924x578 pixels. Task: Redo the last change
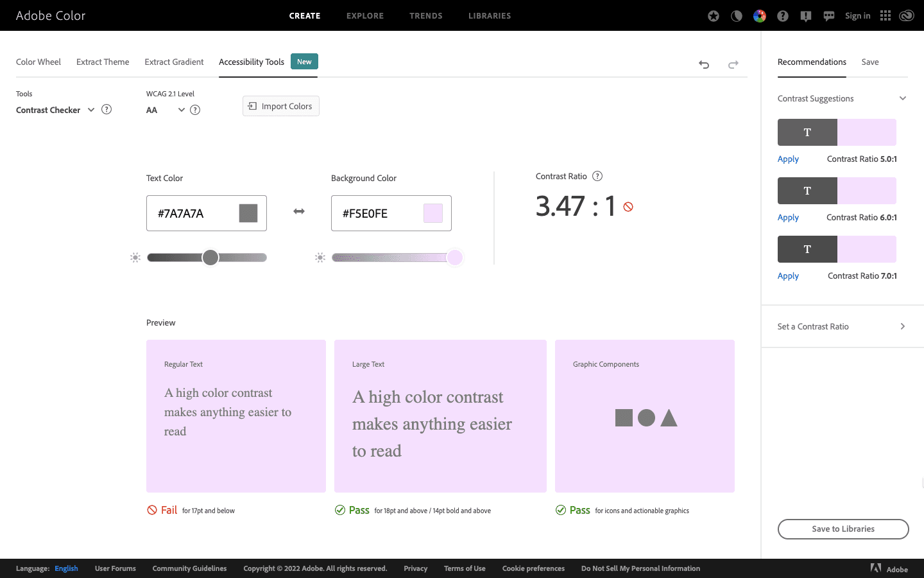click(733, 64)
